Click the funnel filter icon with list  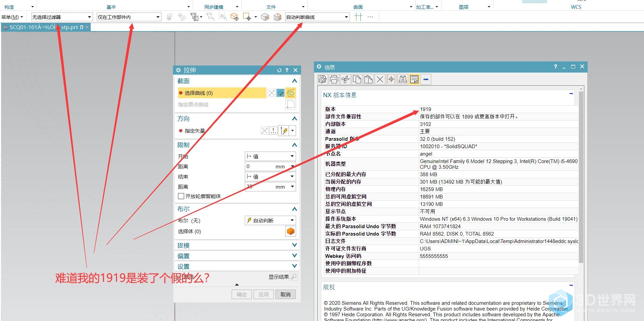(x=195, y=17)
